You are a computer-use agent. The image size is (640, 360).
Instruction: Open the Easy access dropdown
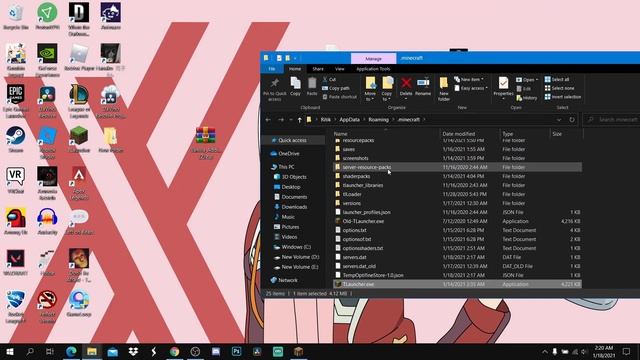tap(471, 88)
